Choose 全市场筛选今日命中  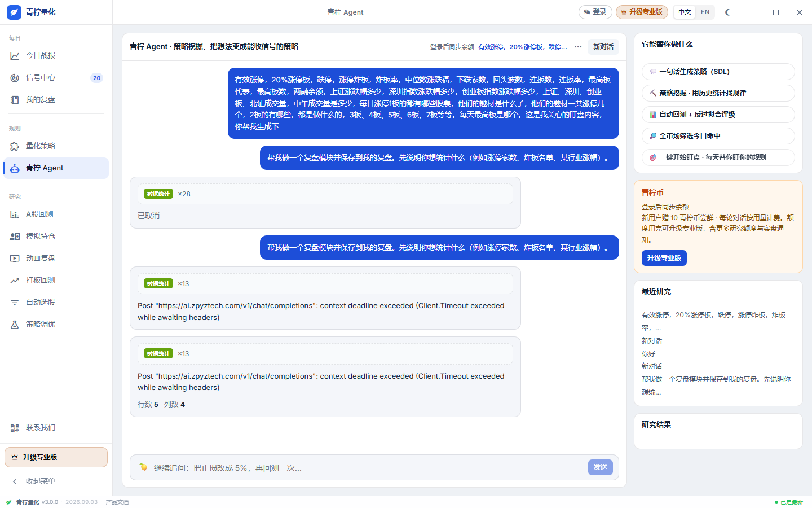[x=718, y=136]
